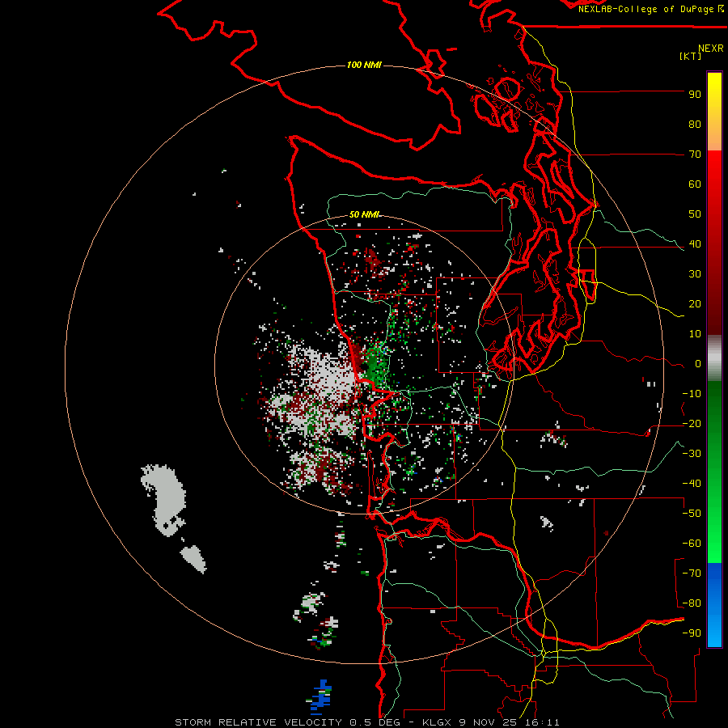
Task: Click the 50 NMI range ring label
Action: 364,214
